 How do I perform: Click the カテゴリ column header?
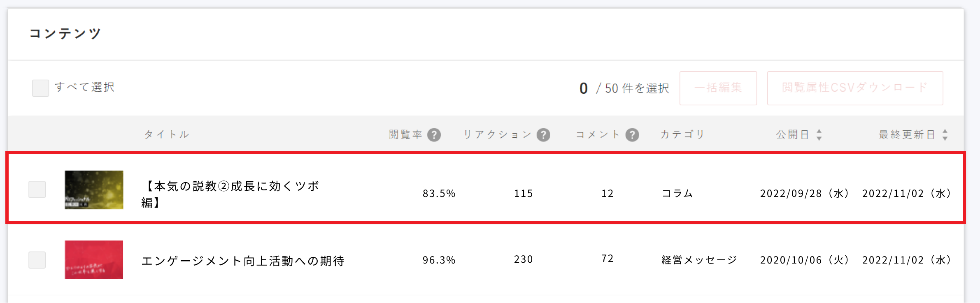pos(681,134)
